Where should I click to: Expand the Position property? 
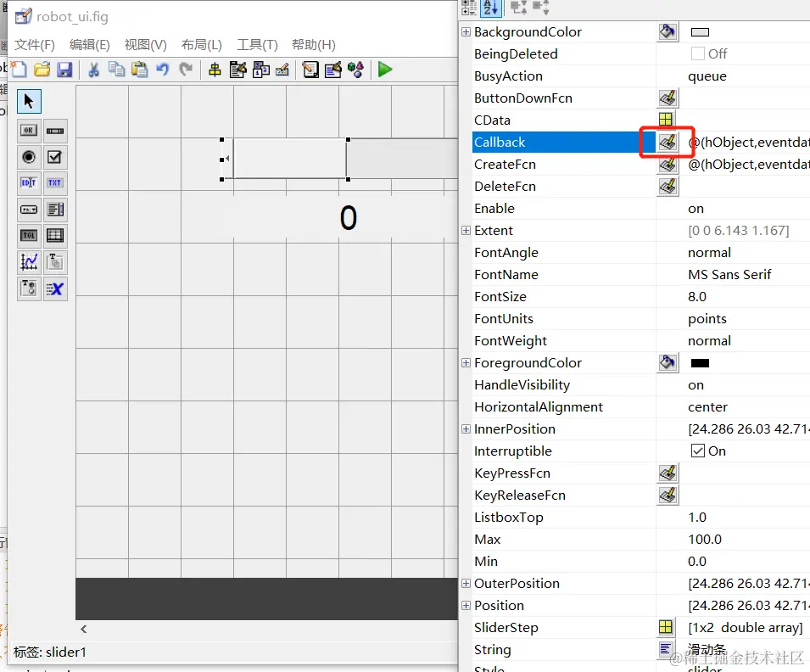pyautogui.click(x=466, y=605)
